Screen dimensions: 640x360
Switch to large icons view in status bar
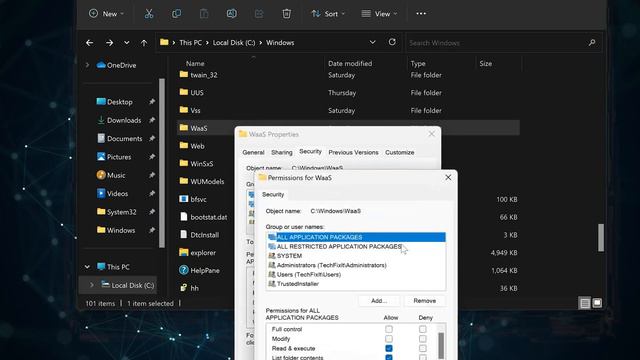tap(597, 303)
